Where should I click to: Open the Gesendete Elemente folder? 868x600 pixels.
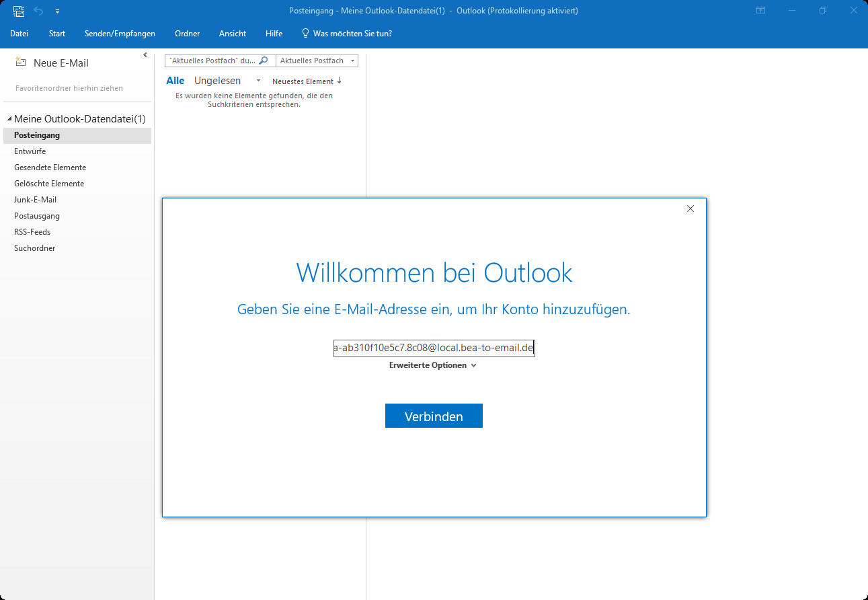[77, 167]
